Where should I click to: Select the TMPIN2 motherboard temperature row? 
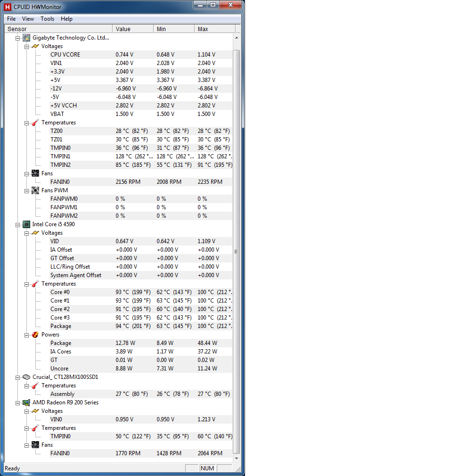click(141, 165)
